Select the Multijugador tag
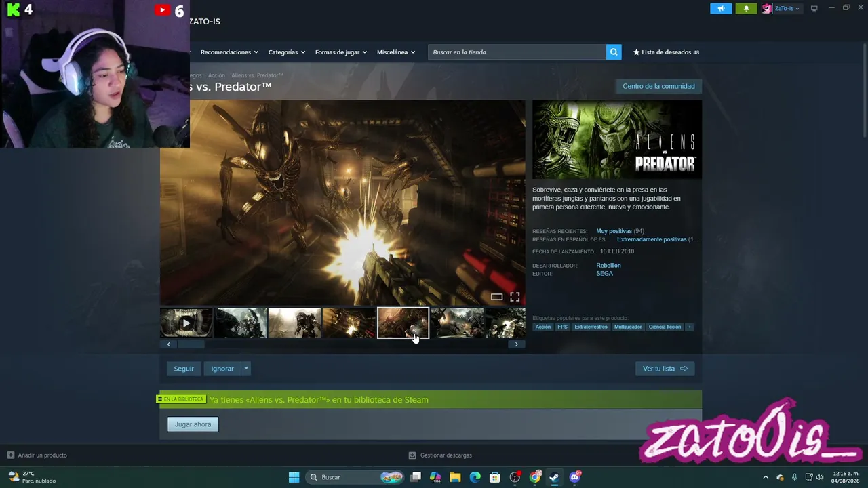Viewport: 868px width, 488px height. [x=628, y=327]
